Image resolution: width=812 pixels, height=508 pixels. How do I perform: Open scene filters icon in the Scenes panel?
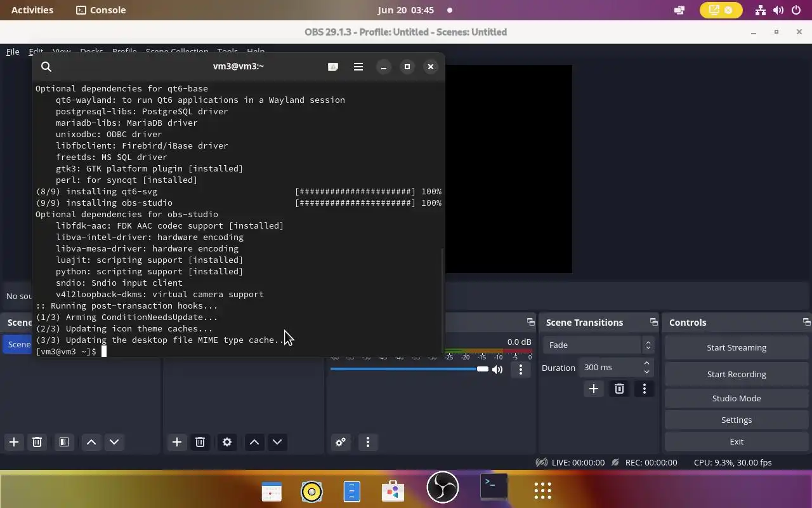click(64, 442)
